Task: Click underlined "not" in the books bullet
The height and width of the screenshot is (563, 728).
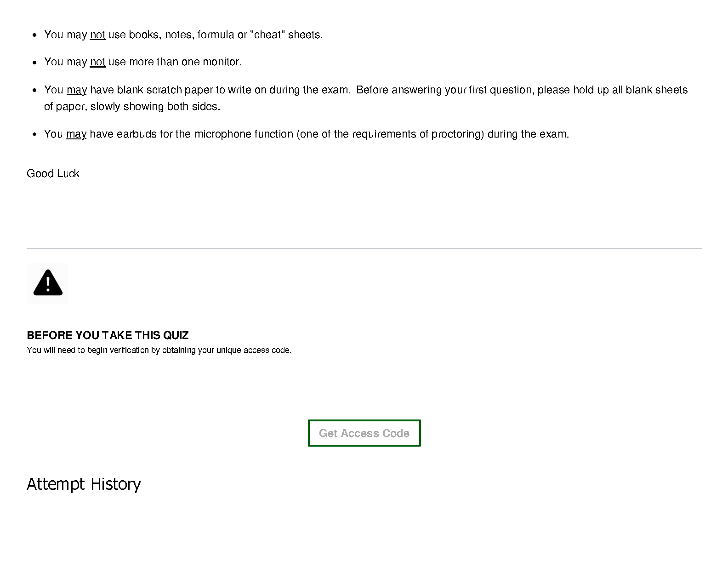Action: pyautogui.click(x=98, y=35)
